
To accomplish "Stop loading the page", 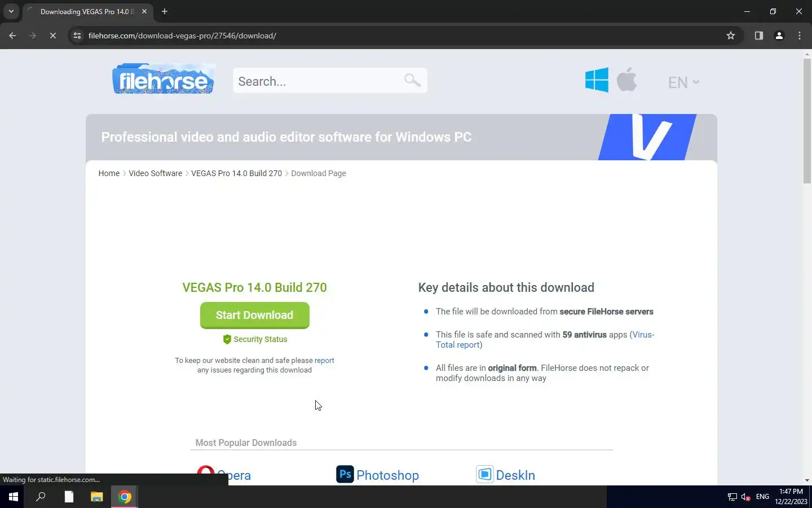I will 52,36.
